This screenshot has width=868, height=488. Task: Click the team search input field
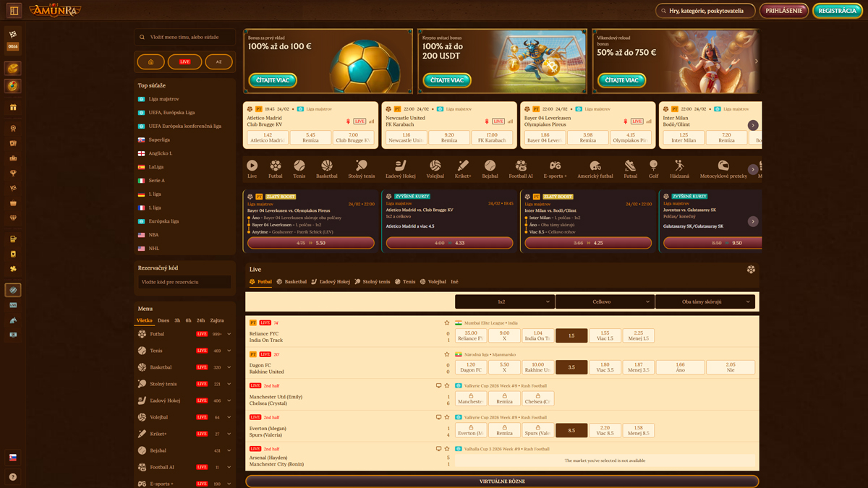pyautogui.click(x=184, y=36)
